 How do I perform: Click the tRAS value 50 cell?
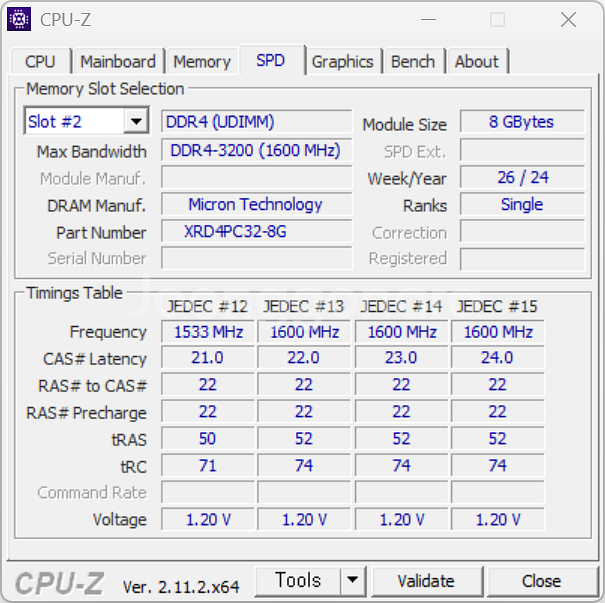pyautogui.click(x=208, y=439)
